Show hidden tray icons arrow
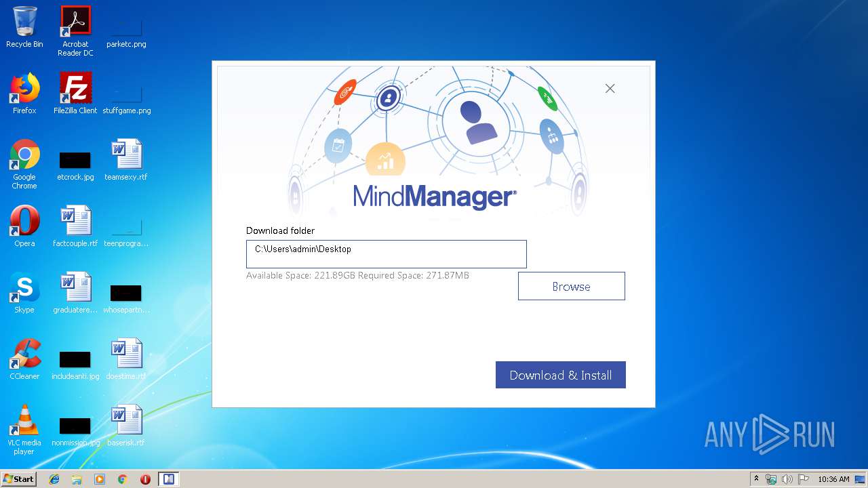Screen dimensions: 868x488 point(756,479)
